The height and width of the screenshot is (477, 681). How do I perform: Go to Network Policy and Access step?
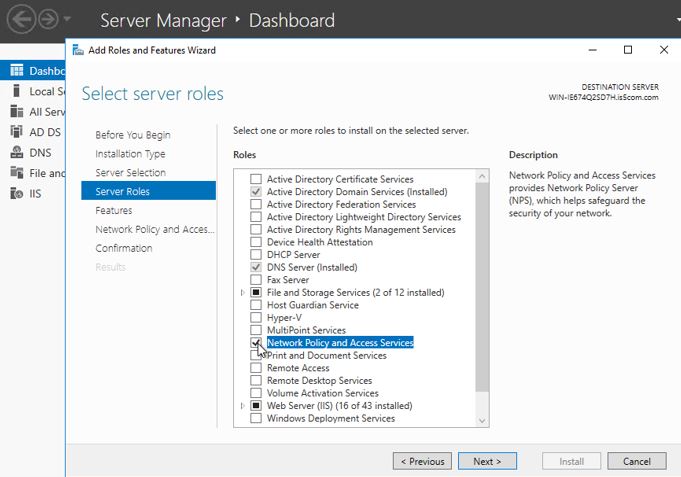click(x=155, y=229)
